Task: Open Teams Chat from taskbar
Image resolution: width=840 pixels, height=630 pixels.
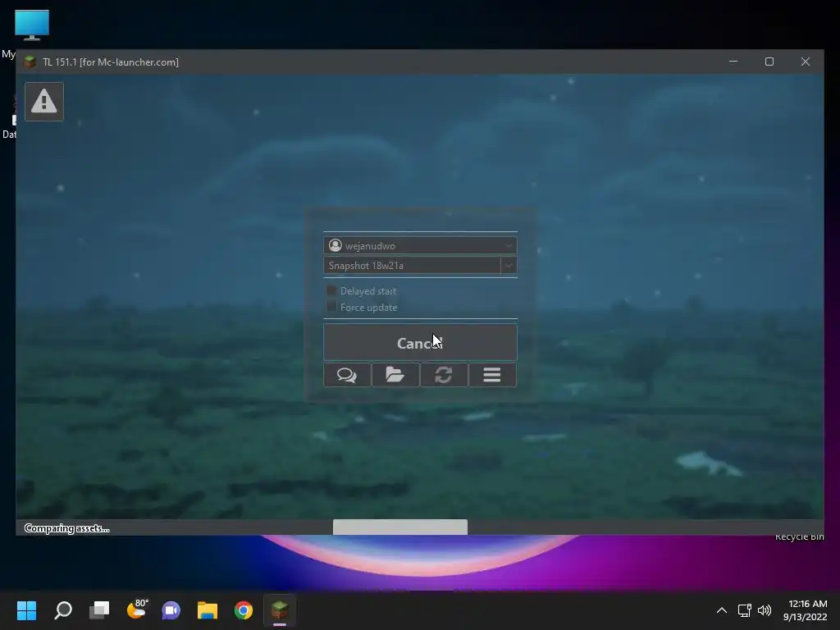Action: point(171,610)
